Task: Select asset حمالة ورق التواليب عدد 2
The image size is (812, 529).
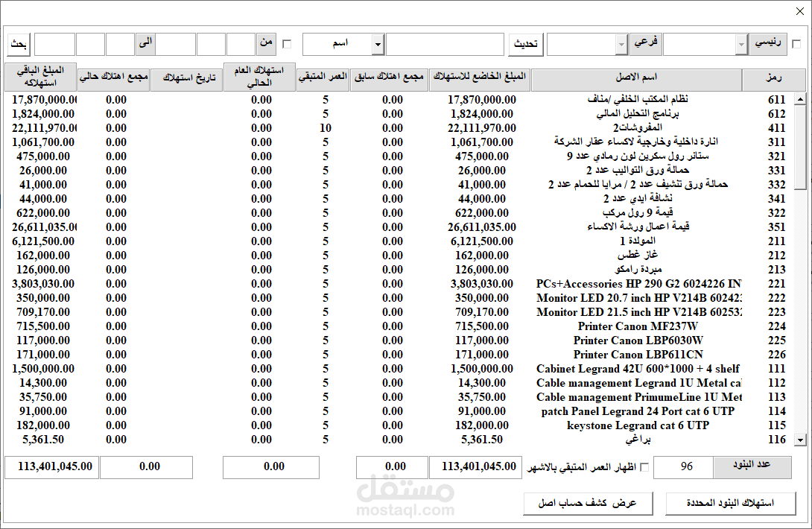Action: click(399, 171)
